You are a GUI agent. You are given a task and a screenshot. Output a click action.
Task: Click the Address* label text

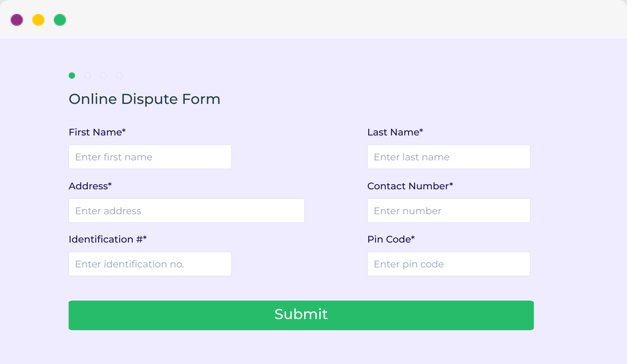point(90,186)
